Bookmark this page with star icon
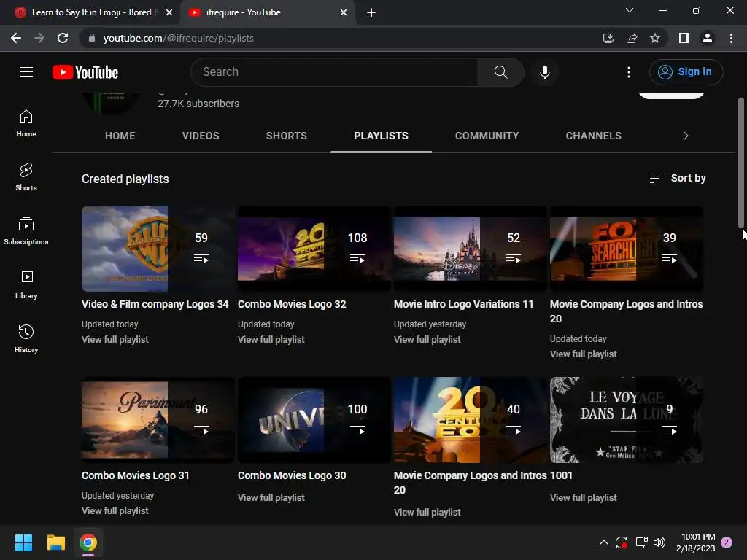Image resolution: width=747 pixels, height=560 pixels. 655,38
